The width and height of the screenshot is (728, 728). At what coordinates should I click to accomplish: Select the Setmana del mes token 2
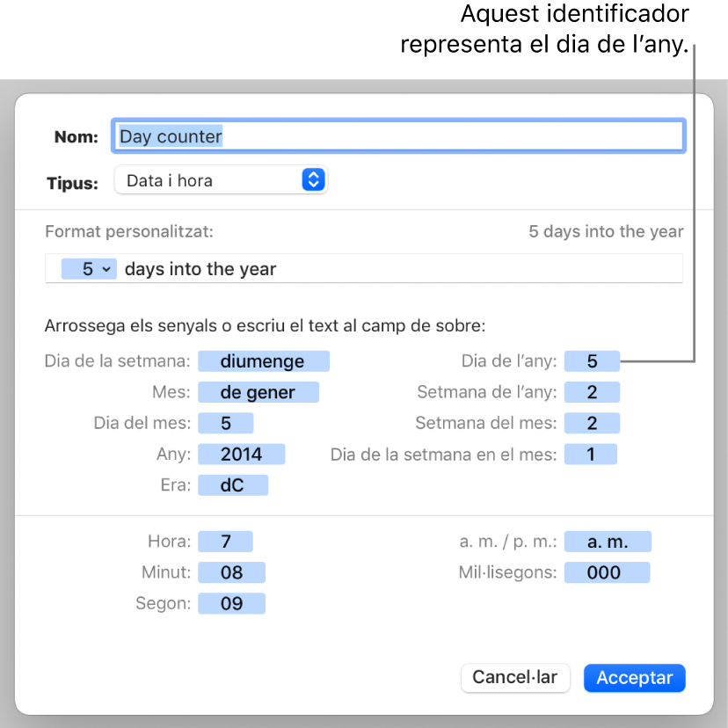click(592, 423)
